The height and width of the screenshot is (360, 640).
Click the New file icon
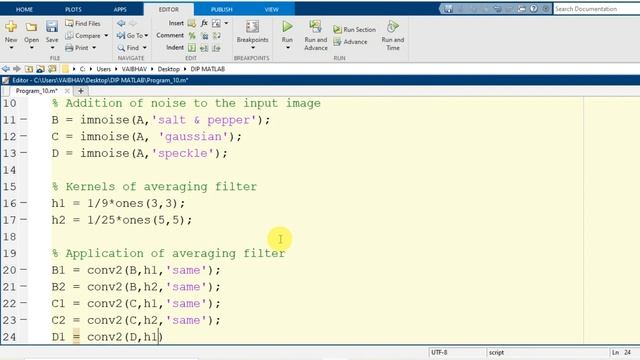pyautogui.click(x=11, y=27)
